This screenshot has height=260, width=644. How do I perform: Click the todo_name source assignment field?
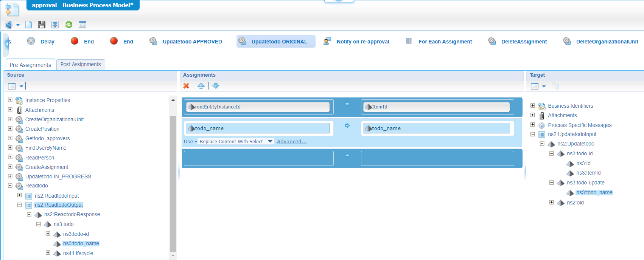(258, 128)
